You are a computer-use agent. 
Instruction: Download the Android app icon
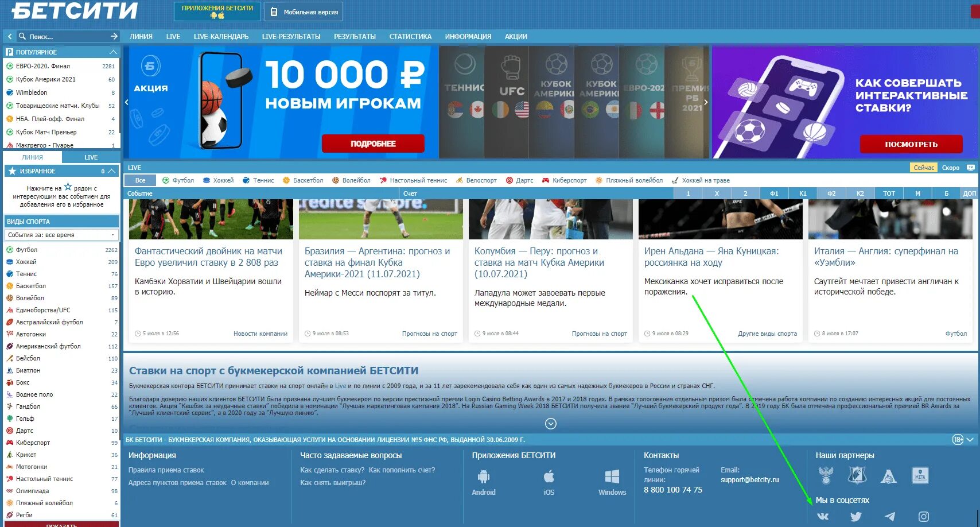coord(483,477)
